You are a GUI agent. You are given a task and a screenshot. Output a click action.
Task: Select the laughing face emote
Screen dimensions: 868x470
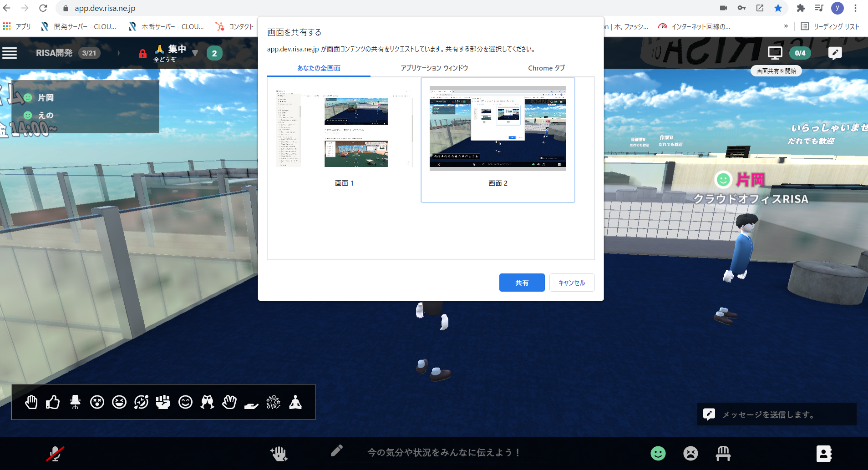119,402
